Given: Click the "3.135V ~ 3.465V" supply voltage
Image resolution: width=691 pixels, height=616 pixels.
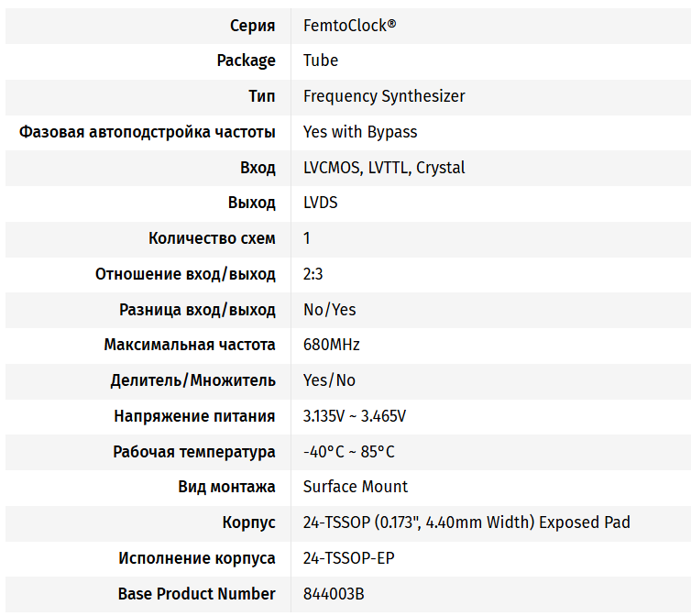Looking at the screenshot, I should pos(355,416).
